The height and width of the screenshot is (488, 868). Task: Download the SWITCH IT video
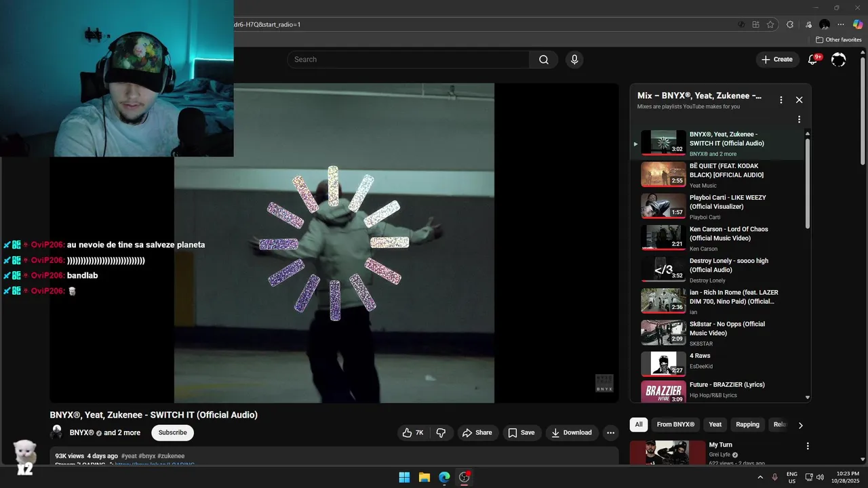point(572,432)
